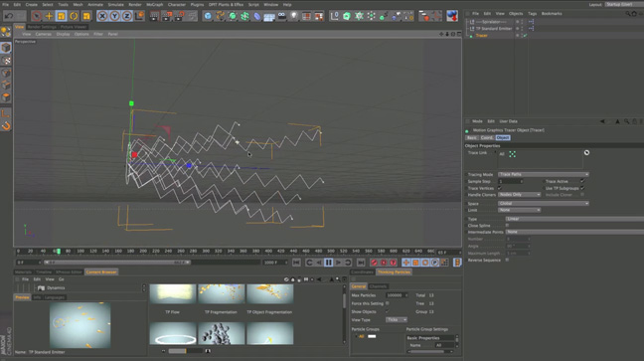The height and width of the screenshot is (361, 644).
Task: Select the Scale tool icon
Action: click(x=62, y=16)
